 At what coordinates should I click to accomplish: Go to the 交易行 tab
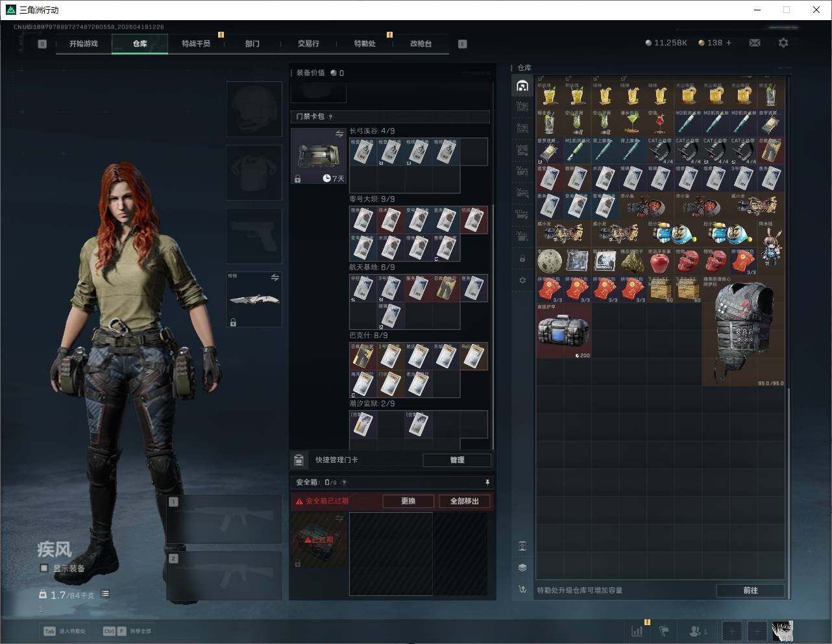pos(308,43)
